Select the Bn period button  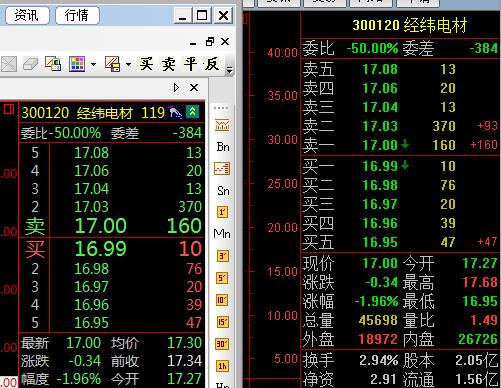[x=223, y=147]
